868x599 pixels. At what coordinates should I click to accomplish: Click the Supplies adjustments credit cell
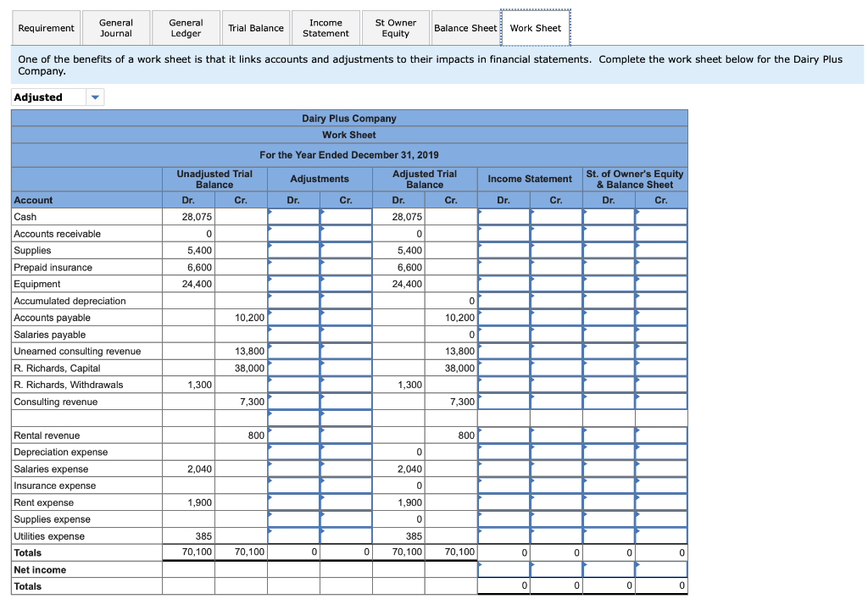pos(344,250)
